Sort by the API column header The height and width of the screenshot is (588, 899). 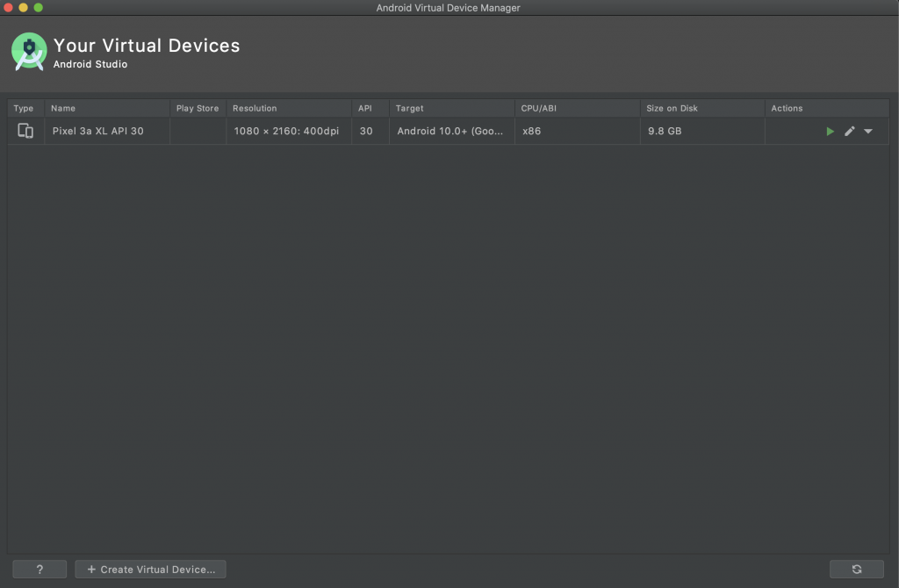click(370, 108)
